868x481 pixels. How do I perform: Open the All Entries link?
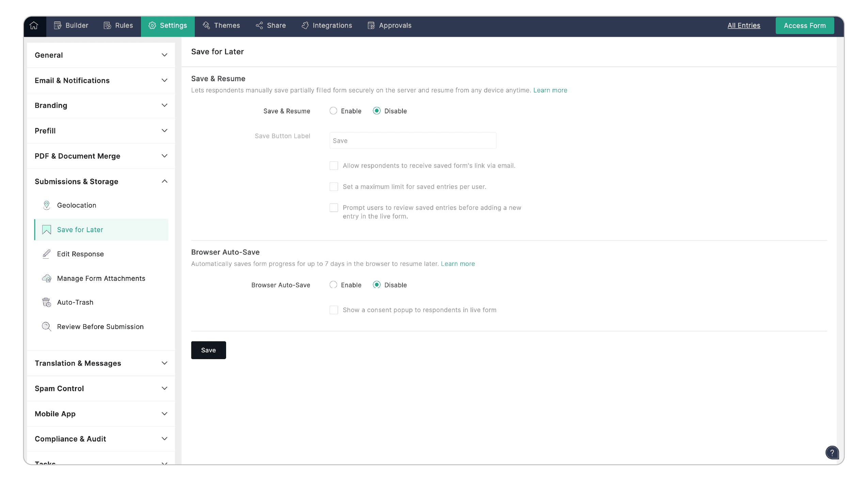tap(744, 26)
